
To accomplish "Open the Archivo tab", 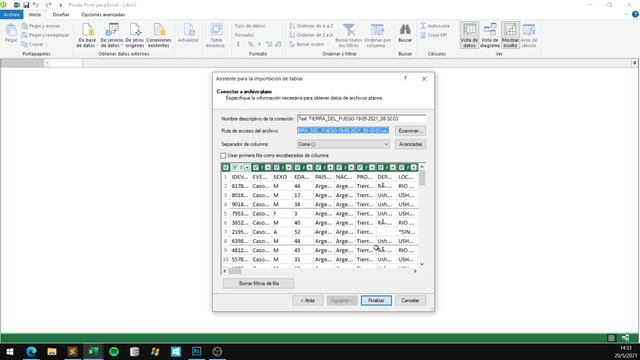I will (12, 15).
